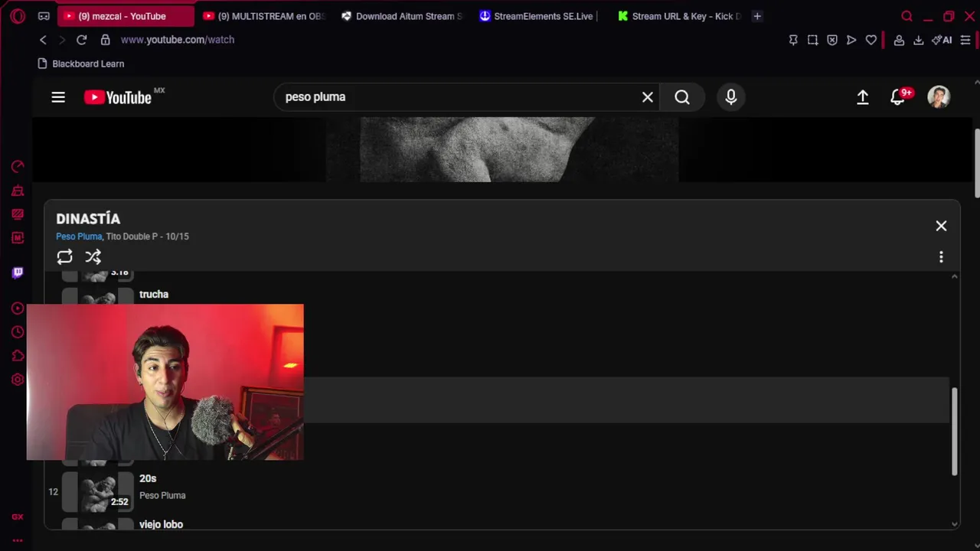
Task: Open the toolbar profile person icon
Action: click(900, 40)
